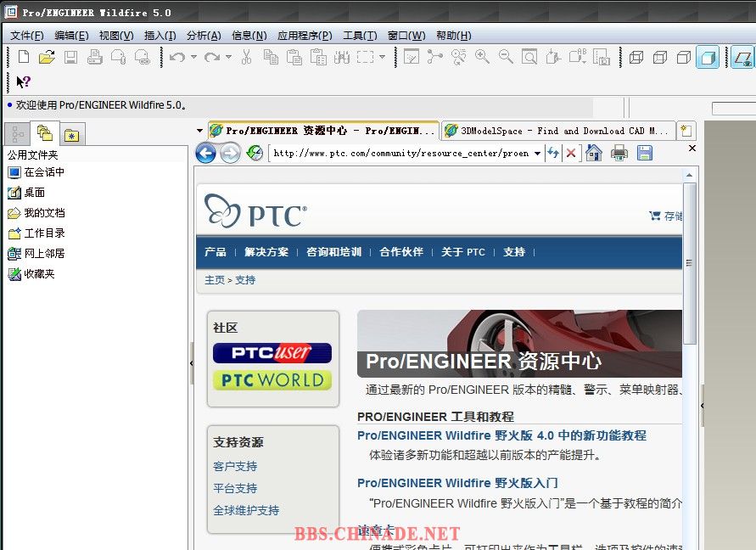Select Wireframe display style icon
756x550 pixels.
pyautogui.click(x=636, y=58)
